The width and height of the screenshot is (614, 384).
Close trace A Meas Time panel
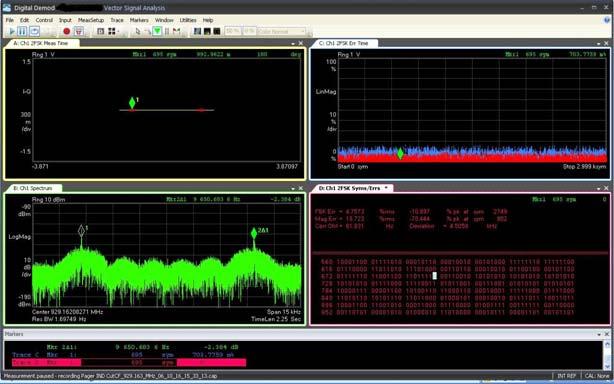click(x=301, y=43)
